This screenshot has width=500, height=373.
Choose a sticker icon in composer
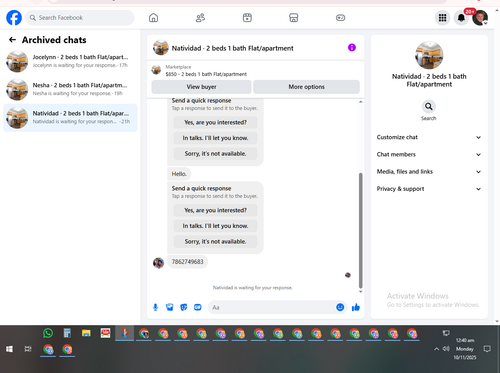click(184, 307)
